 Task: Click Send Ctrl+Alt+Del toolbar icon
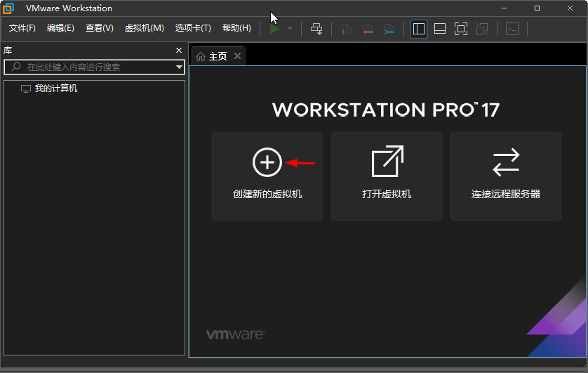316,29
